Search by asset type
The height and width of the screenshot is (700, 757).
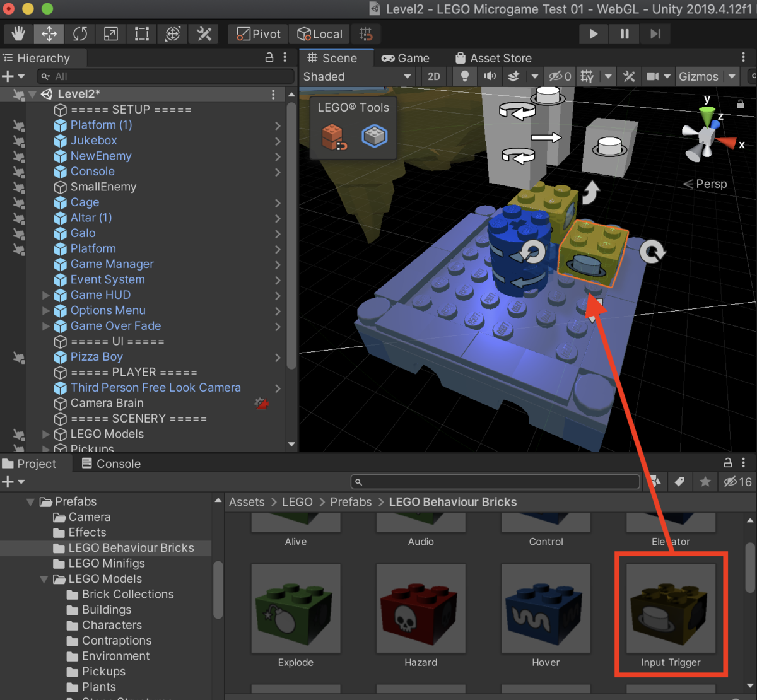(x=656, y=482)
